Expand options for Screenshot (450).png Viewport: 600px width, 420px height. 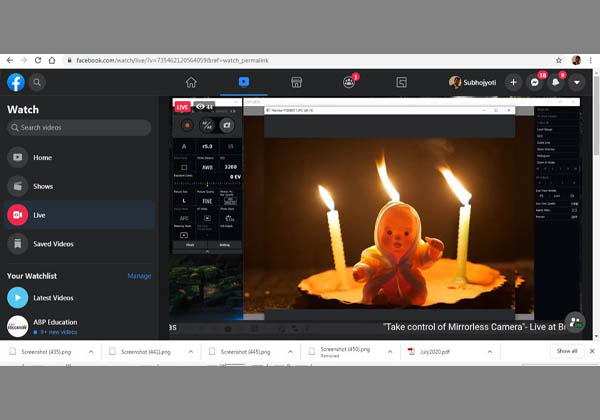(x=390, y=352)
